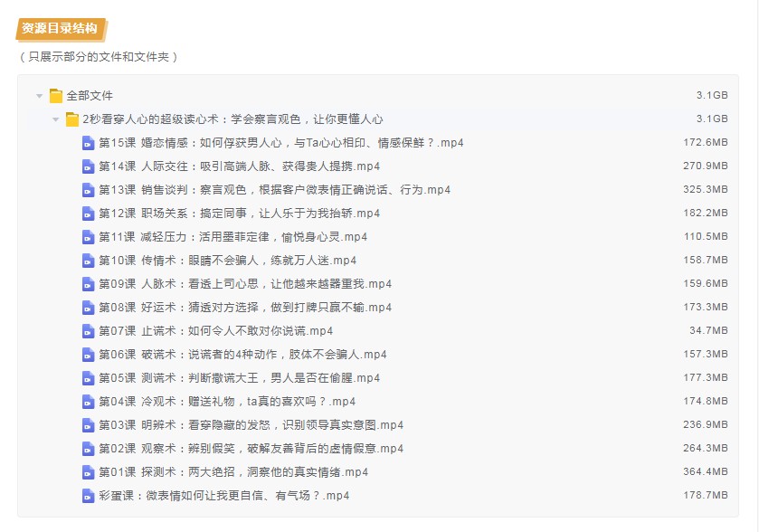Click video icon of 第05课 测谎术
Viewport: 759px width, 532px height.
(88, 378)
